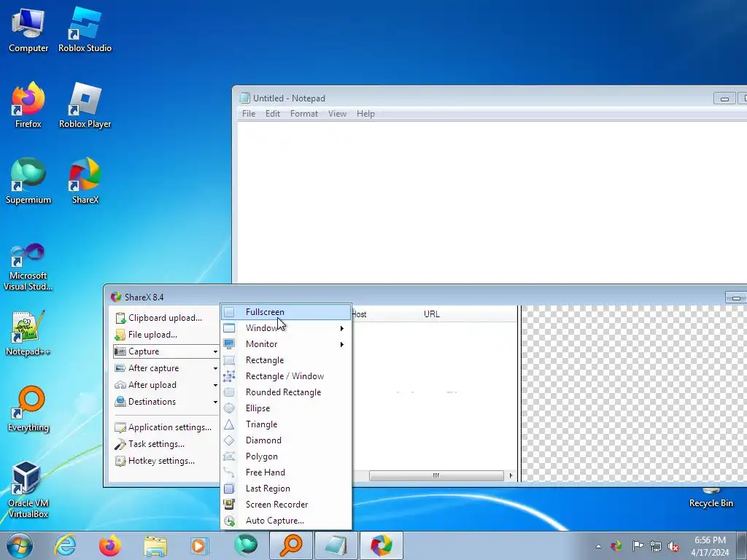Select the Recycle Bin desktop icon
747x560 pixels.
coord(711,498)
